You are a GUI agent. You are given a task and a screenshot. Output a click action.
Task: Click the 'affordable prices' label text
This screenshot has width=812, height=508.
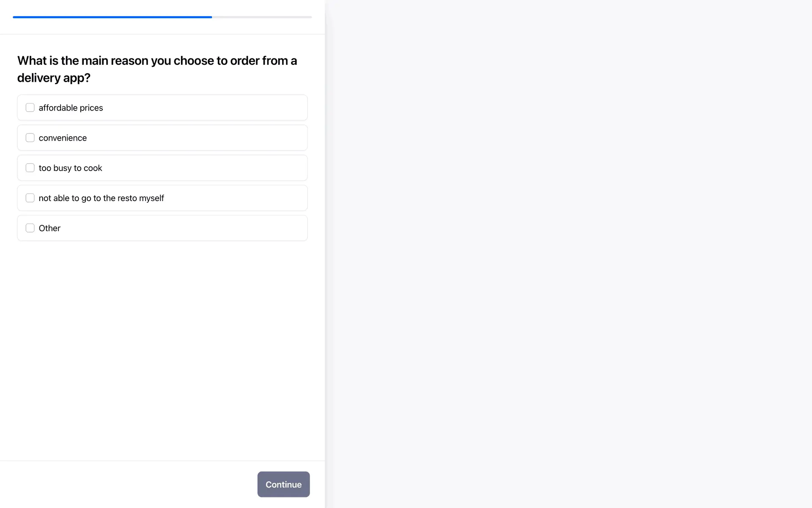point(71,108)
